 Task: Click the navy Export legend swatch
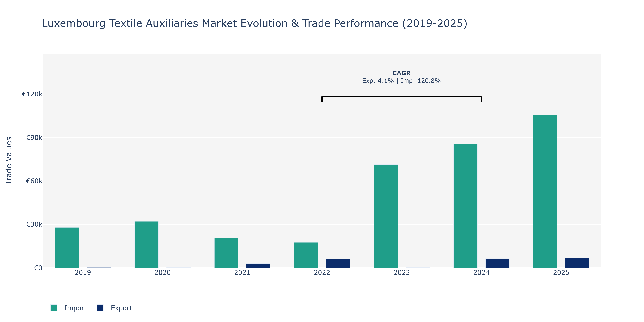[x=100, y=308]
